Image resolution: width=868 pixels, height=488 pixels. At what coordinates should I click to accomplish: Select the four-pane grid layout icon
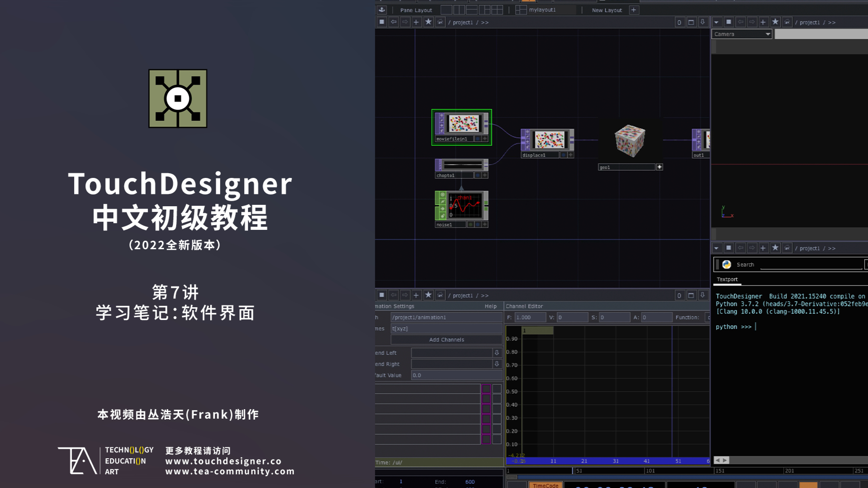(x=497, y=9)
